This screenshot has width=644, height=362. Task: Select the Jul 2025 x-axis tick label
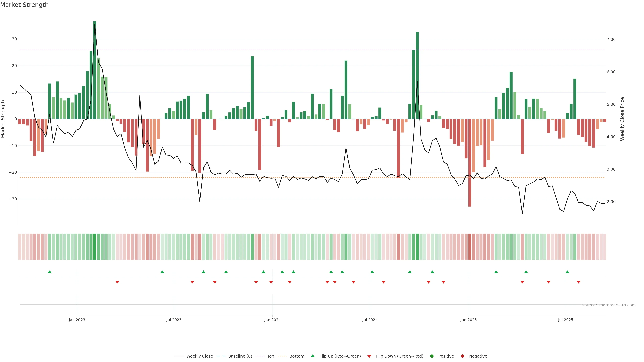pyautogui.click(x=566, y=320)
